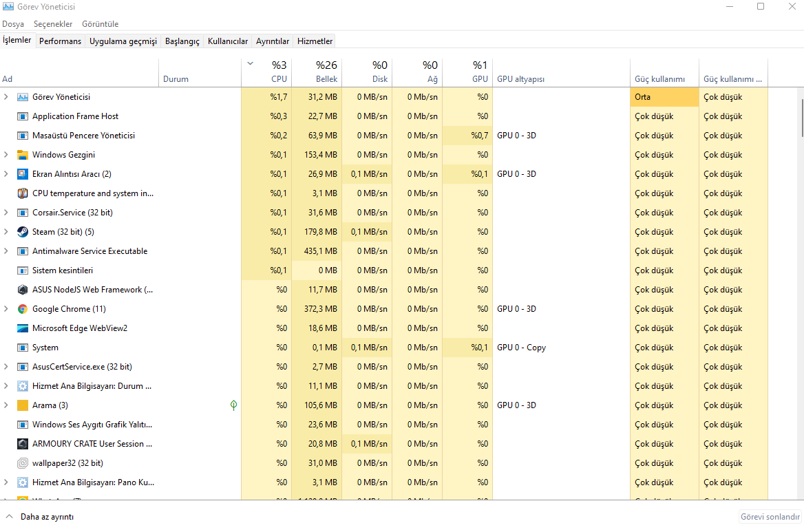Sort by the GPU altyapısı column header
The image size is (804, 532).
click(x=561, y=72)
